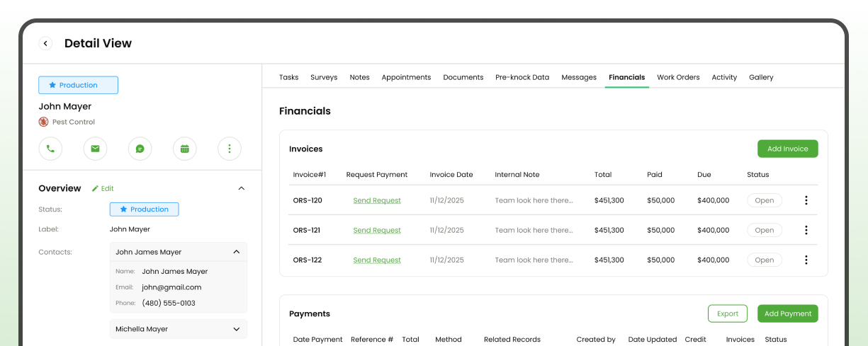Expand Michella Mayer contact
The height and width of the screenshot is (346, 868).
pos(236,329)
